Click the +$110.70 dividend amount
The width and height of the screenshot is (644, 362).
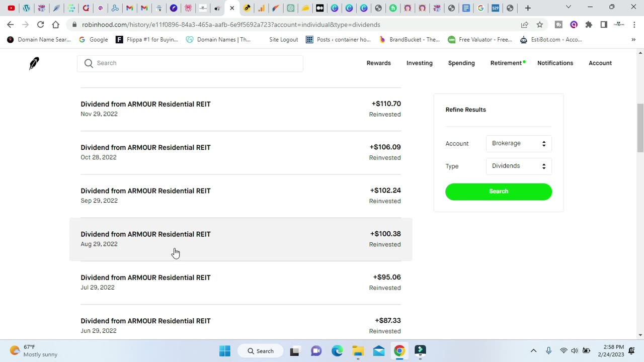tap(386, 104)
